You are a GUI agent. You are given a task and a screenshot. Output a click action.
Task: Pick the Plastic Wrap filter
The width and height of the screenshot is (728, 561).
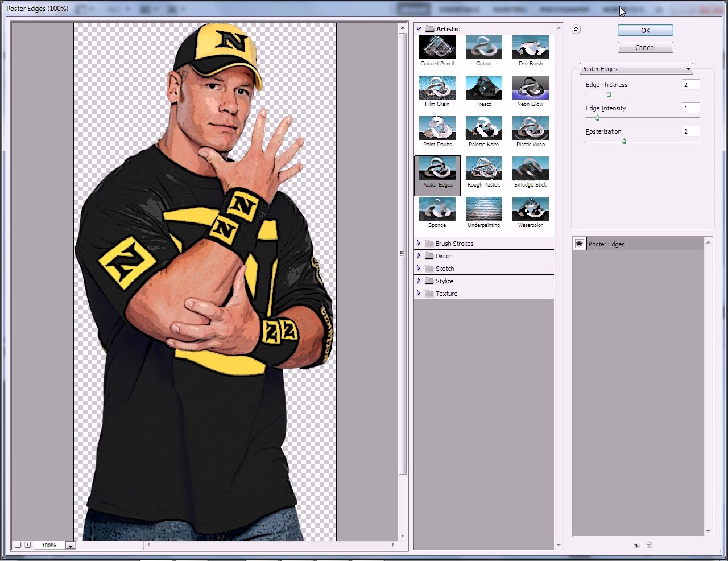530,128
